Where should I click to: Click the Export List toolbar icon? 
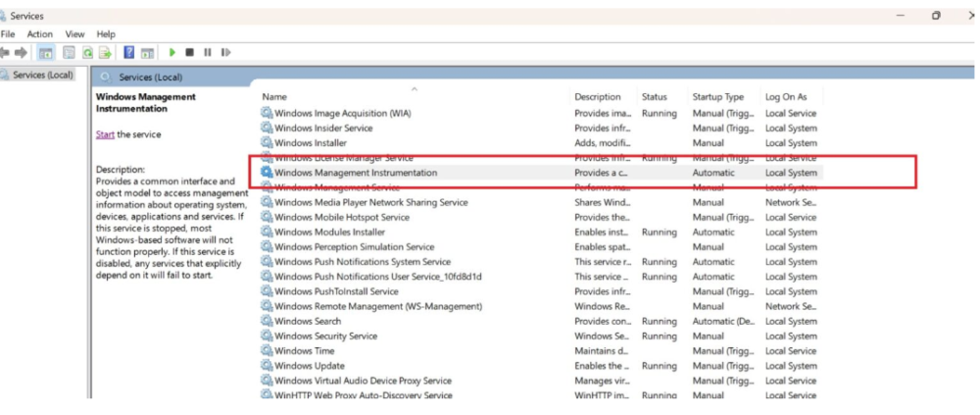pos(105,53)
